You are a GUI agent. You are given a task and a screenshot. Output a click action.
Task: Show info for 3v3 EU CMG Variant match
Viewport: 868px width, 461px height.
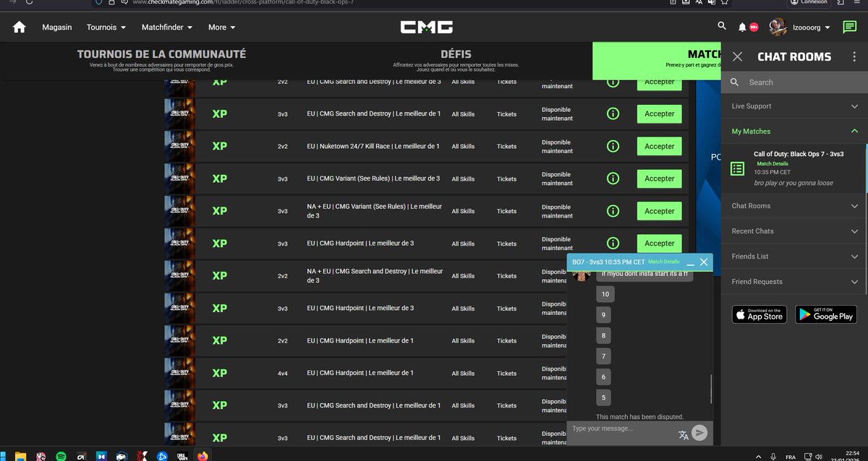(613, 178)
